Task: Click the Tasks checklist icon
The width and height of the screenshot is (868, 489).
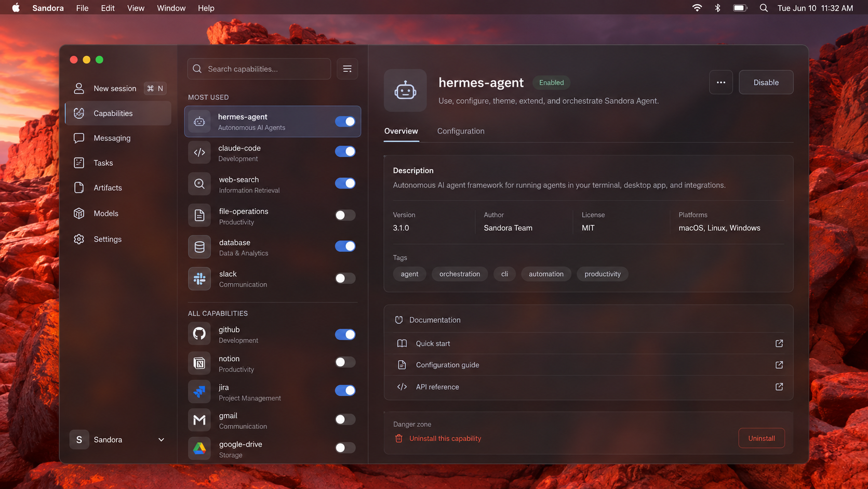Action: 79,163
